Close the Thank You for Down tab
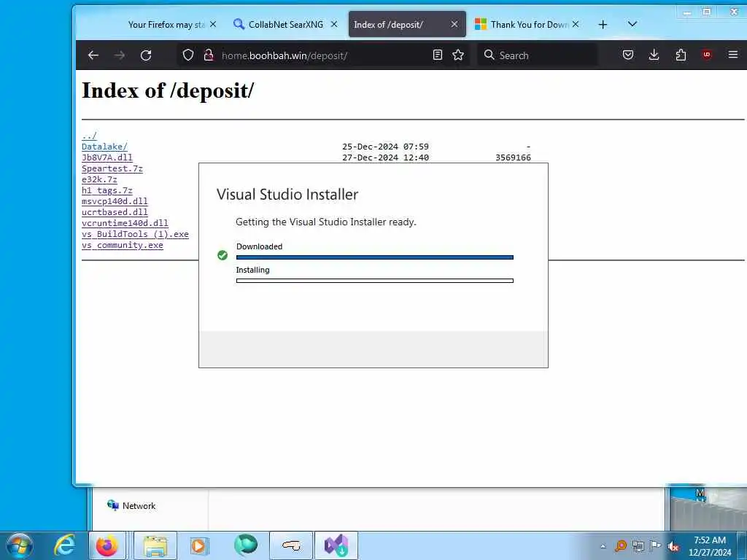Screen dimensions: 747x560 [x=576, y=24]
